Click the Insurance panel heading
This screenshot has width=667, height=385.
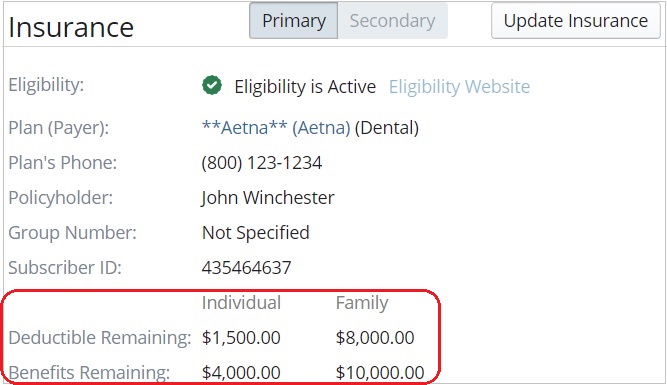pos(71,27)
